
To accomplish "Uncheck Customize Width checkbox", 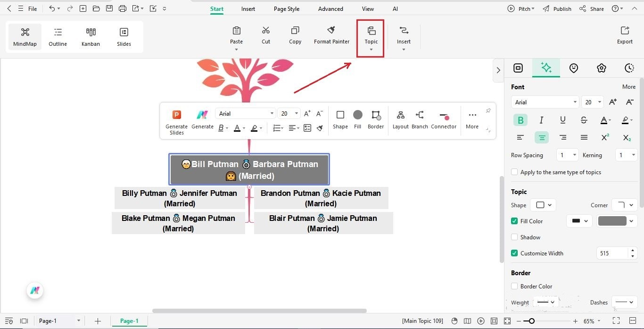I will click(x=514, y=253).
